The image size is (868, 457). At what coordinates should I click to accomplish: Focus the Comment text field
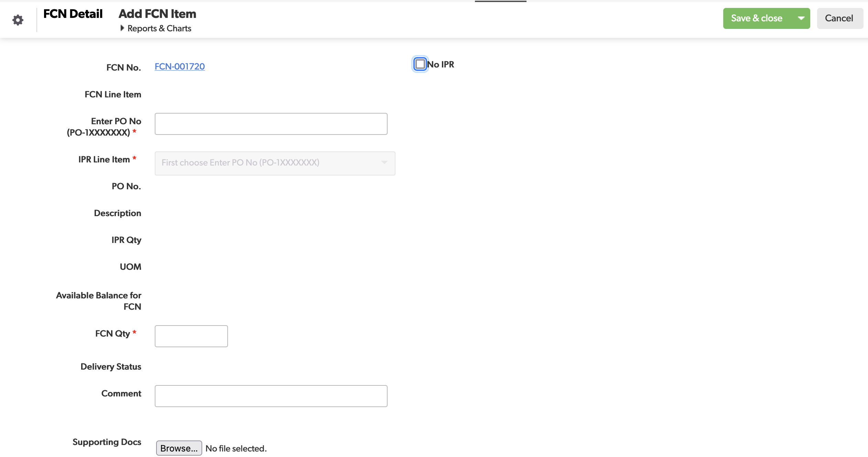tap(271, 396)
